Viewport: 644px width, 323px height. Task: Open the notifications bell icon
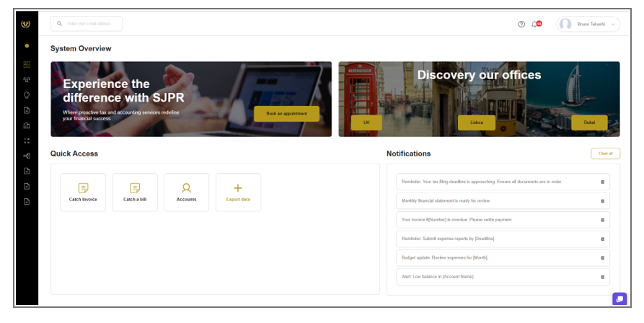click(x=534, y=24)
